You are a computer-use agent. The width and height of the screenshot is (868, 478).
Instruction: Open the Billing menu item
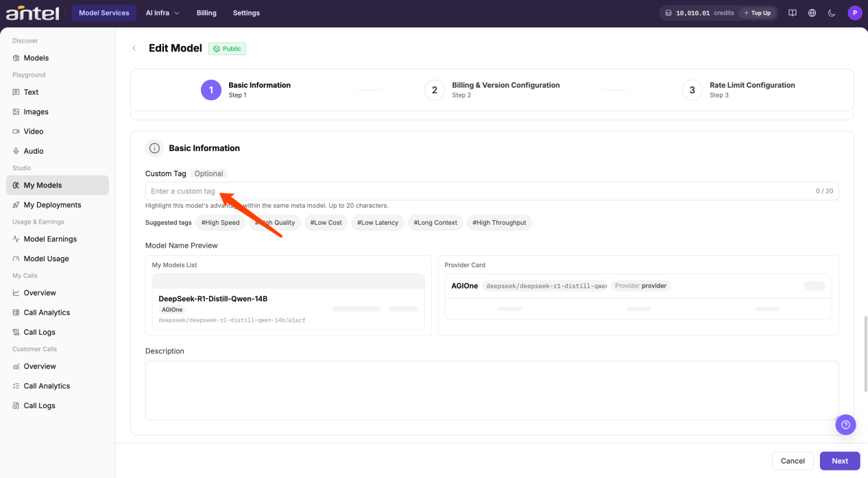[x=206, y=13]
